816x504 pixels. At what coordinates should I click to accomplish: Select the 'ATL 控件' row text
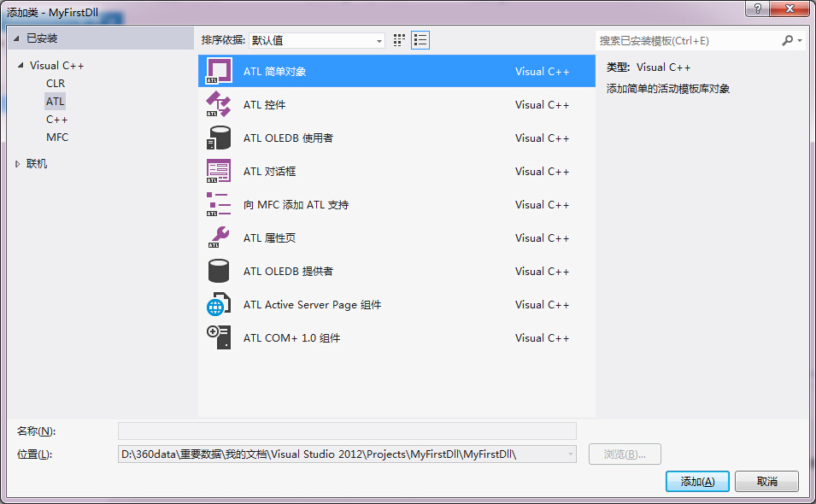[x=264, y=104]
